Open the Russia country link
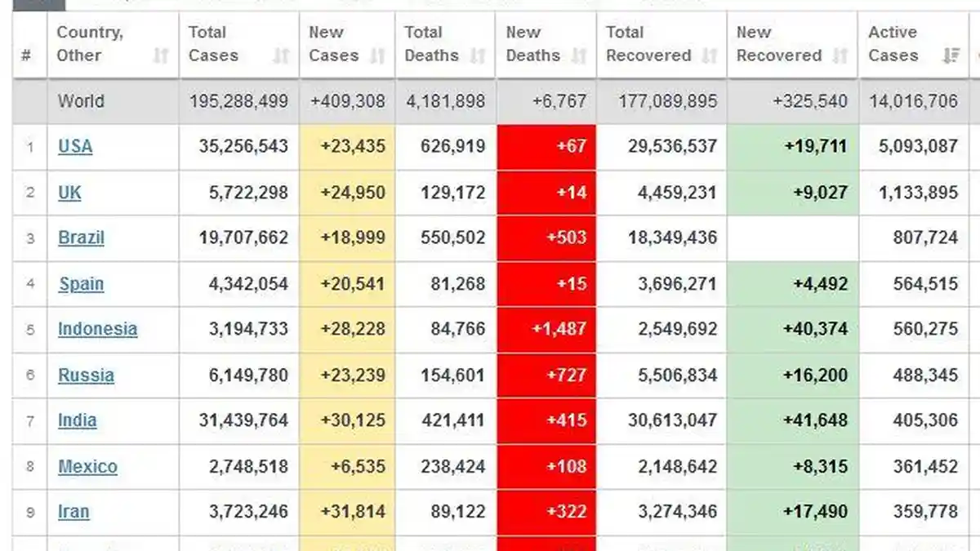The width and height of the screenshot is (980, 551). click(x=86, y=375)
